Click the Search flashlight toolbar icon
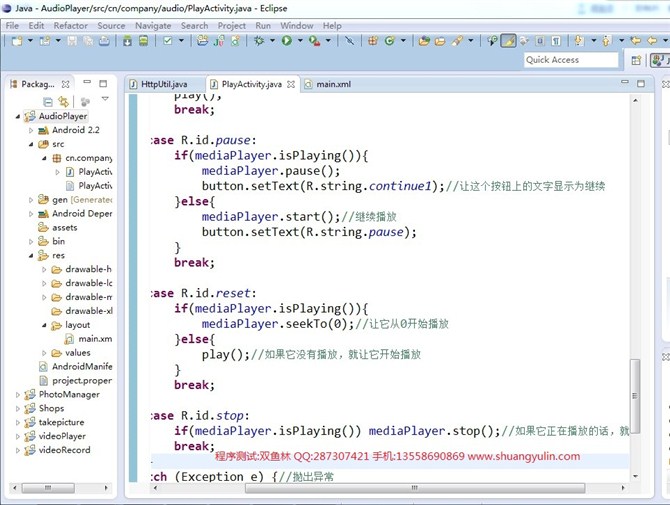This screenshot has height=505, width=670. [x=458, y=41]
